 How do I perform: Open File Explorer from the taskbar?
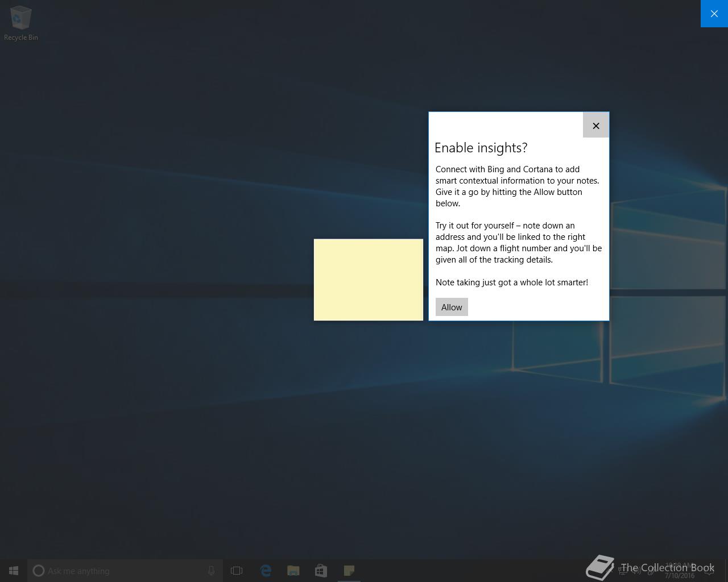293,571
